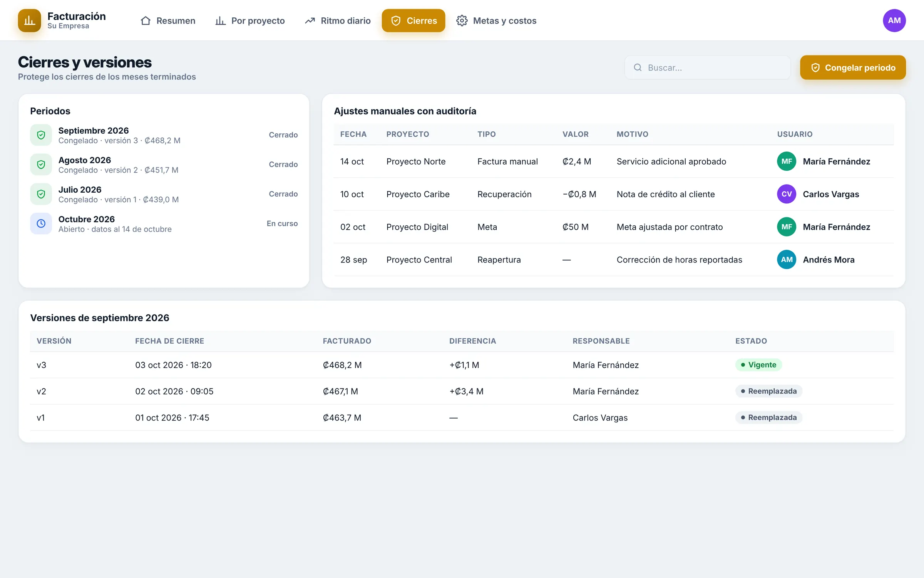Select the Octubre 2026 period
Image resolution: width=924 pixels, height=578 pixels.
coord(164,223)
